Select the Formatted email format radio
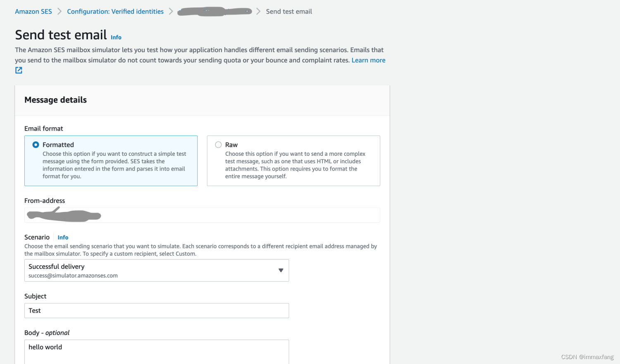Screen dimensions: 620x364 tap(36, 145)
